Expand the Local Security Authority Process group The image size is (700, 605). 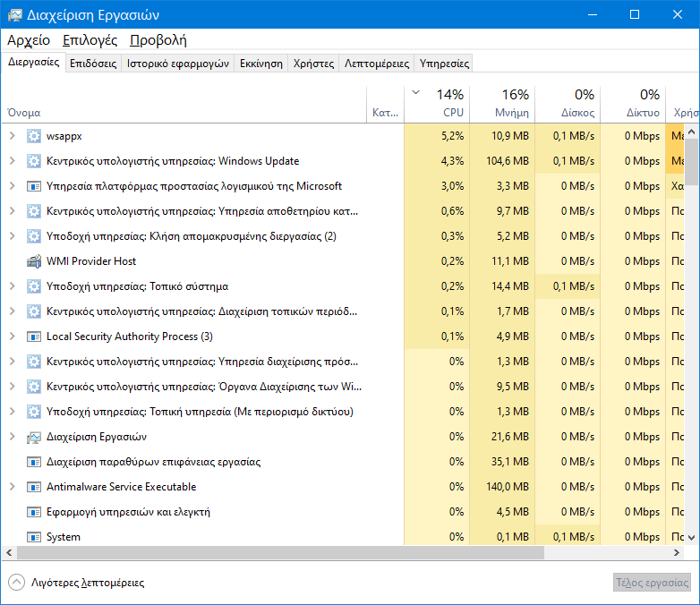point(12,337)
